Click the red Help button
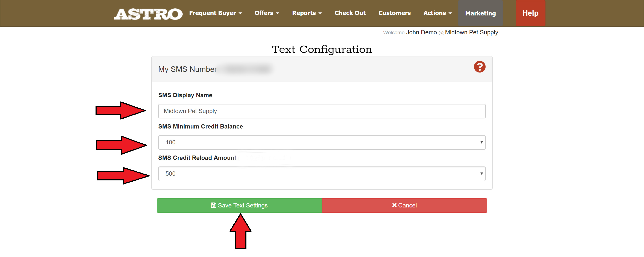This screenshot has width=644, height=257. click(530, 13)
